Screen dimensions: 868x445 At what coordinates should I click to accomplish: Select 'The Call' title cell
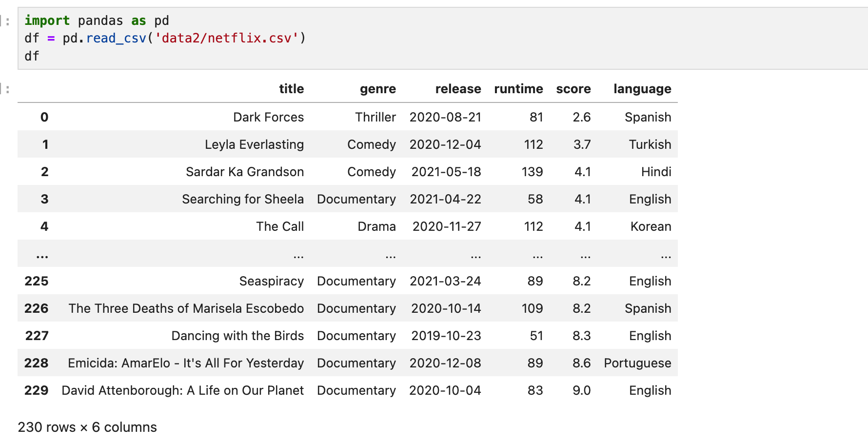280,226
